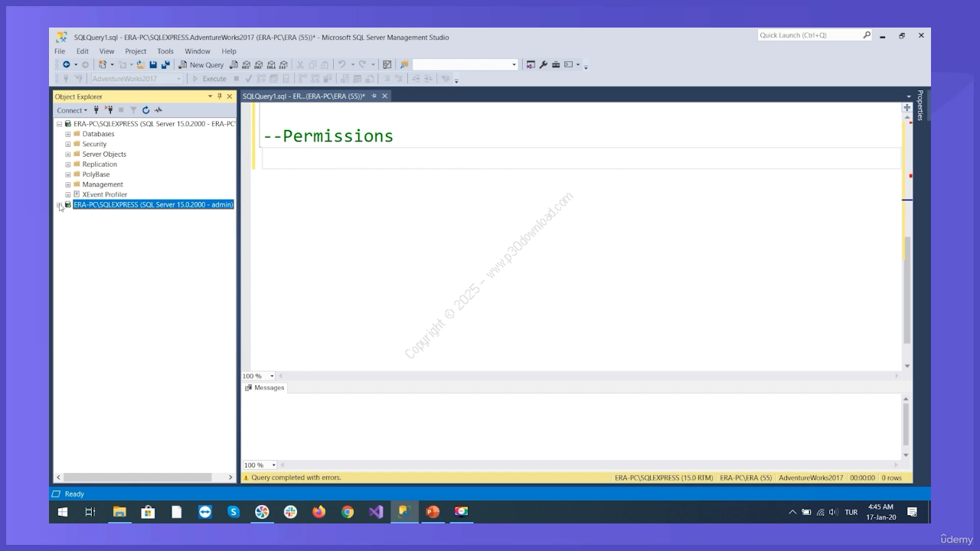This screenshot has width=980, height=551.
Task: Click the Save file icon
Action: click(x=153, y=65)
